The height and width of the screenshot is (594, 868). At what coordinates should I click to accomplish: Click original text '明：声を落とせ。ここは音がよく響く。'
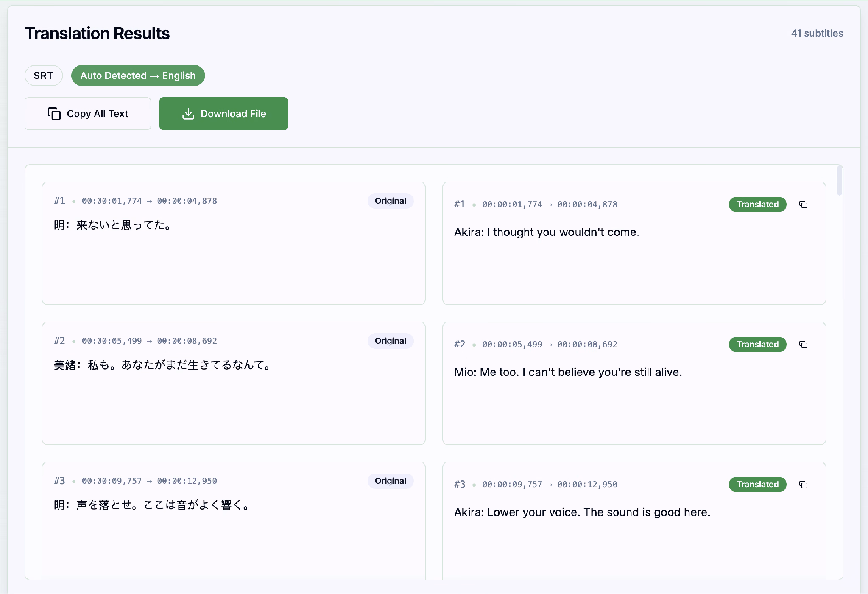point(151,505)
